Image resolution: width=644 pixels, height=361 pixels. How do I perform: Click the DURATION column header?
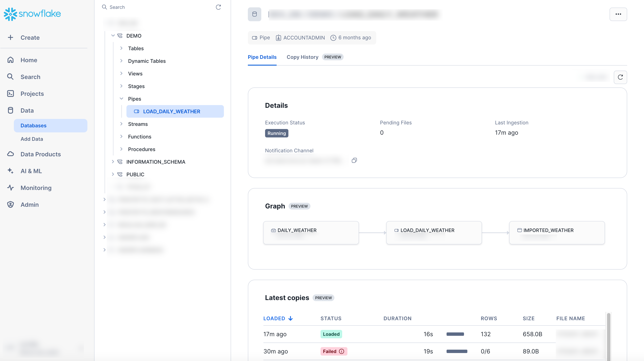(x=397, y=319)
